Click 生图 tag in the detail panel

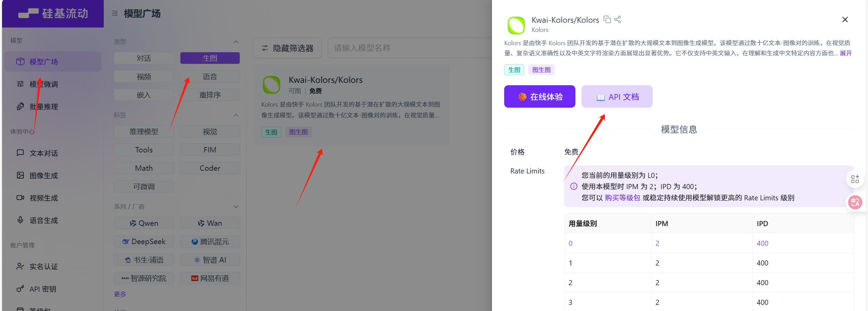tap(514, 70)
